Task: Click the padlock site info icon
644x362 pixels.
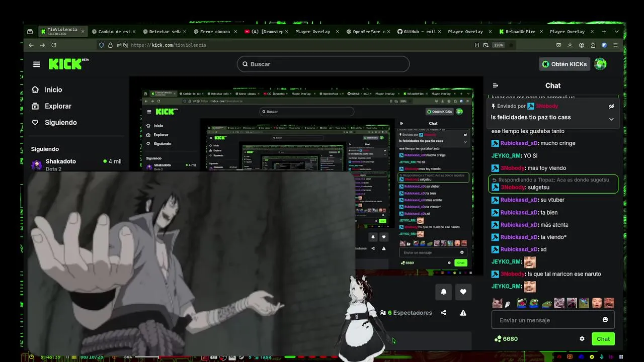Action: tap(110, 45)
